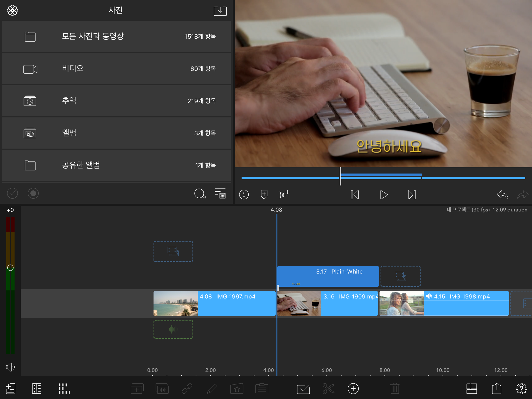This screenshot has width=532, height=399.
Task: Select the Plain-White title clip
Action: tap(328, 276)
